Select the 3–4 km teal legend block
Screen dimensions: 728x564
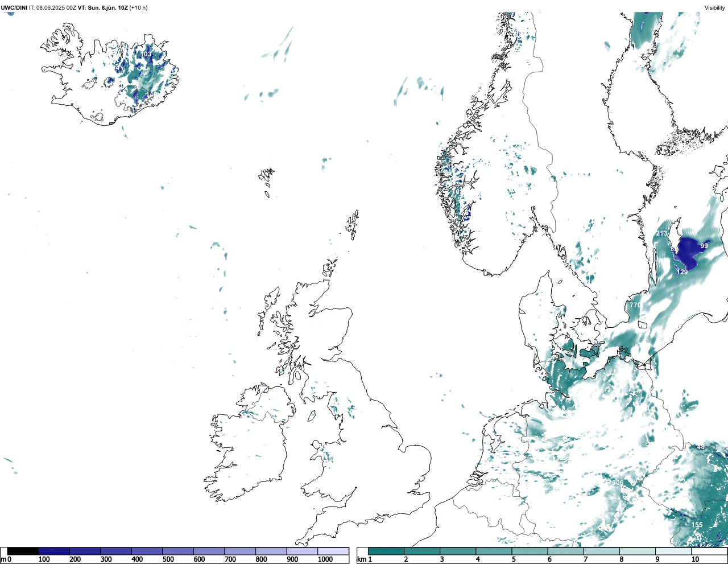pyautogui.click(x=458, y=551)
